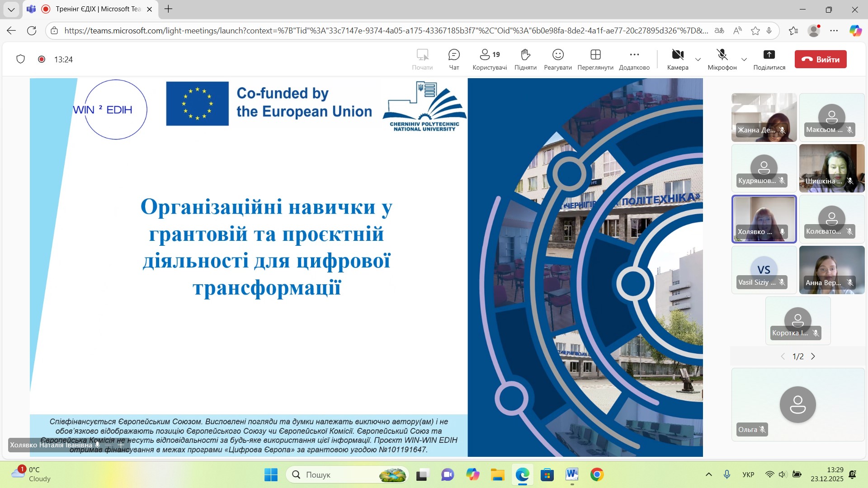Go to next participants page
Image resolution: width=868 pixels, height=488 pixels.
pyautogui.click(x=813, y=357)
